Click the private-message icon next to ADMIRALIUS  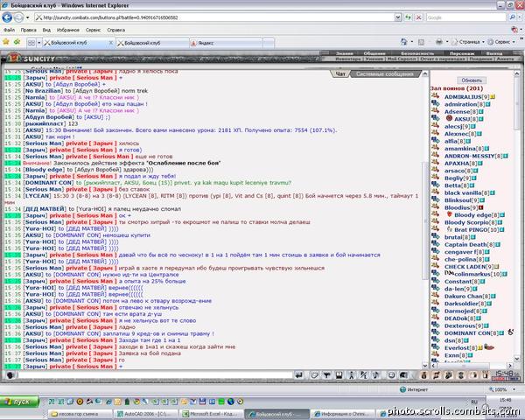435,96
